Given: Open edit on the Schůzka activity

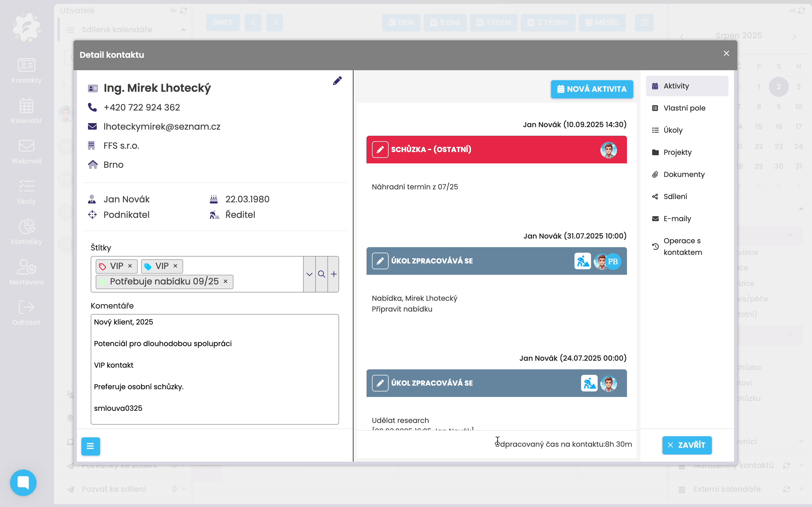Looking at the screenshot, I should click(380, 150).
